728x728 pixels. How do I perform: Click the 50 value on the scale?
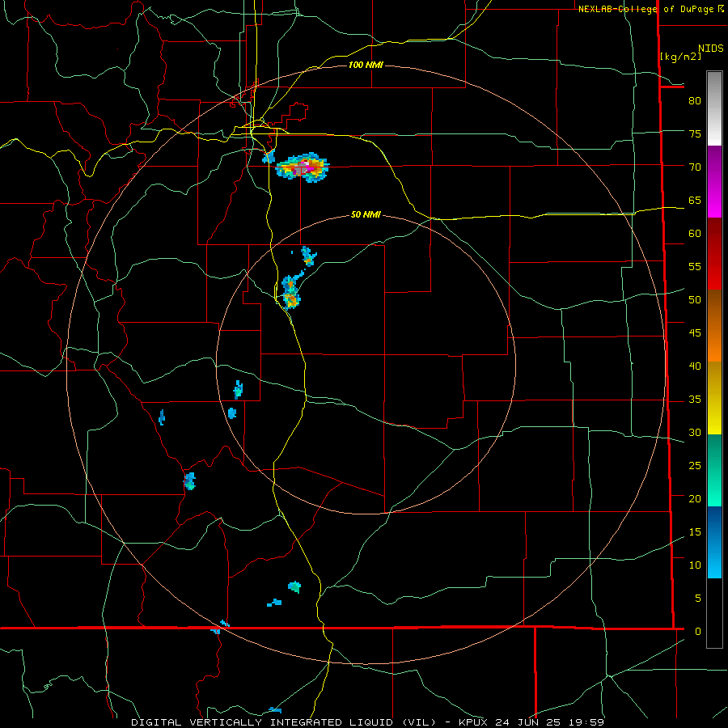[695, 299]
